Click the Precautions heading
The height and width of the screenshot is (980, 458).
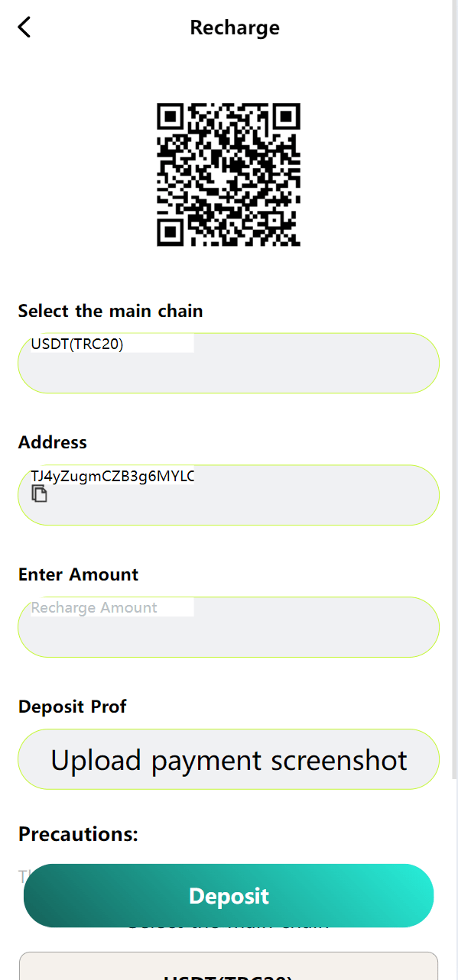point(78,834)
